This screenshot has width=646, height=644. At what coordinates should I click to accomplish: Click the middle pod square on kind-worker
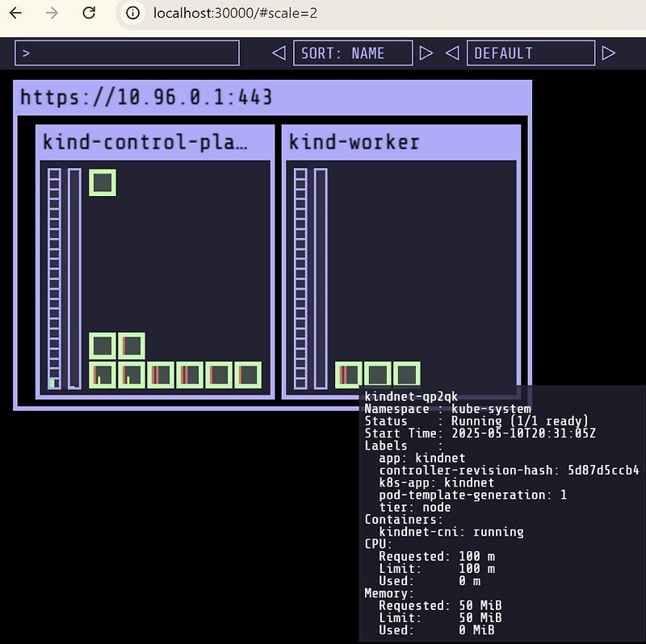376,374
